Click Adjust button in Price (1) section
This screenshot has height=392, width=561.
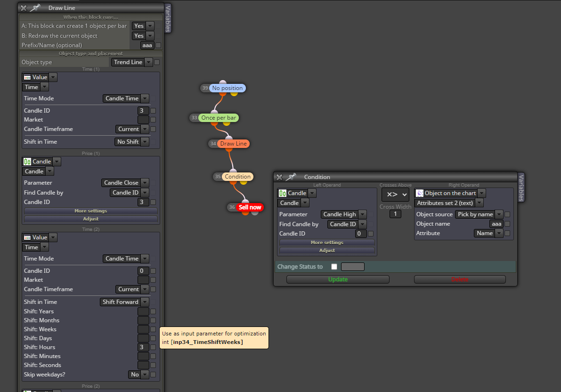[90, 219]
